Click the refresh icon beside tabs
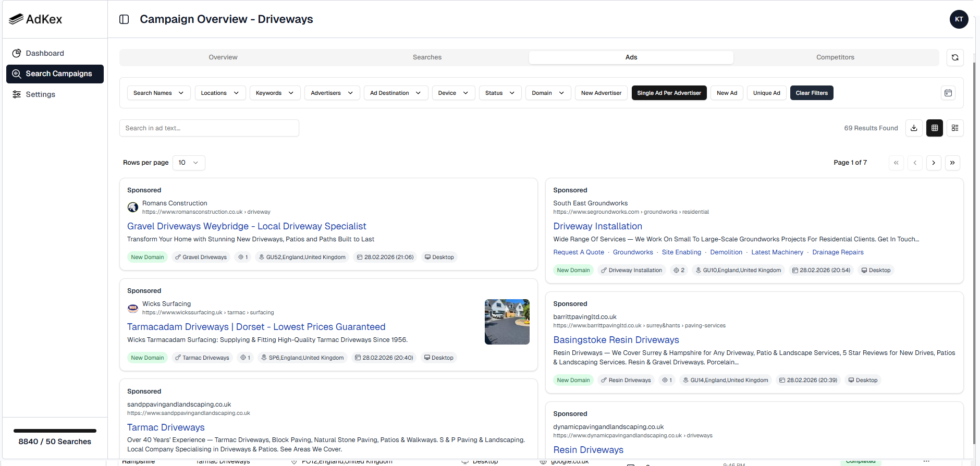 (x=955, y=57)
